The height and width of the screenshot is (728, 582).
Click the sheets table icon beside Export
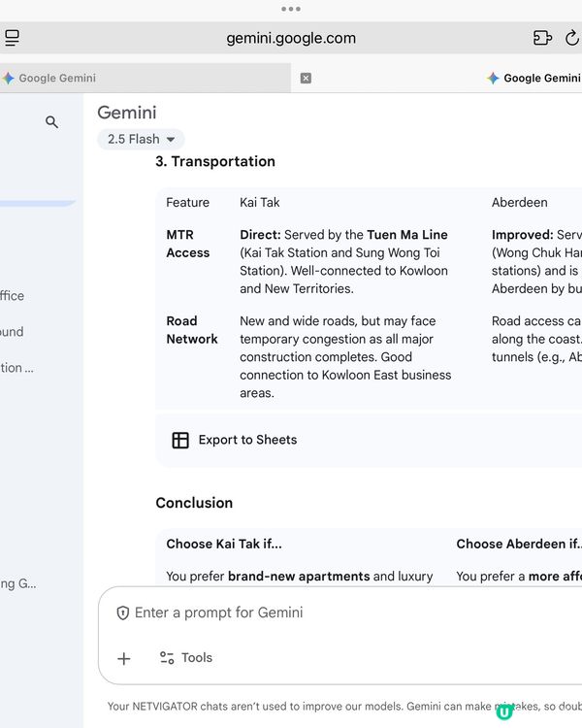point(180,440)
